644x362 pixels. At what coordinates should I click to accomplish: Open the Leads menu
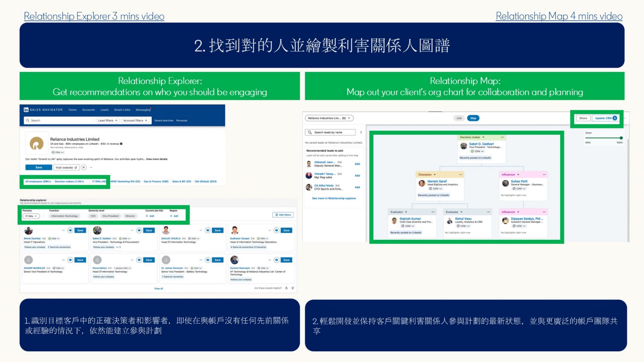coord(105,110)
